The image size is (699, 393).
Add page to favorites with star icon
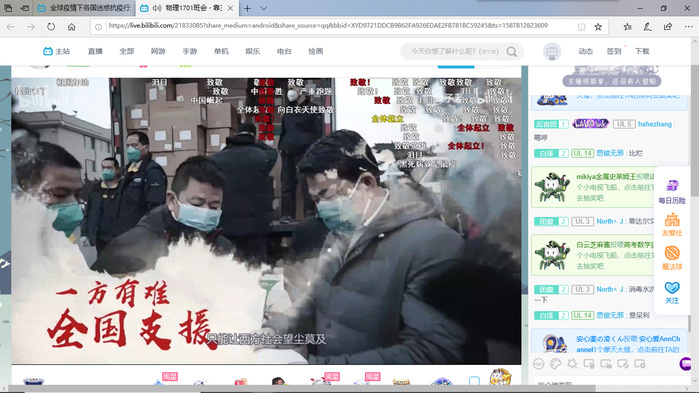click(x=598, y=27)
